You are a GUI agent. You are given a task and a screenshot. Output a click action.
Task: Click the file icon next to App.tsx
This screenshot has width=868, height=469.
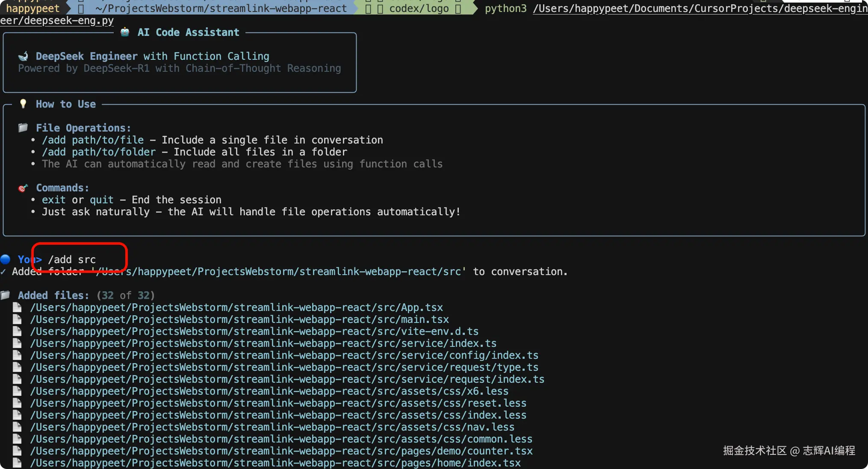(17, 307)
